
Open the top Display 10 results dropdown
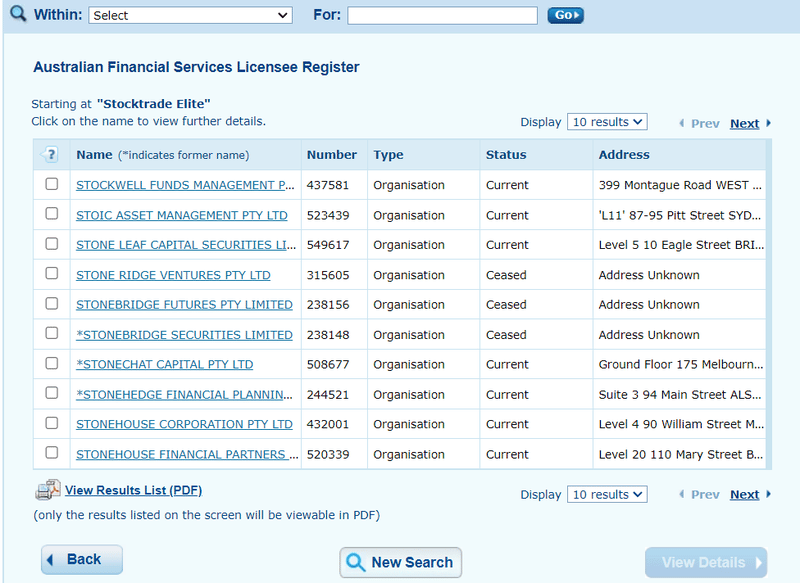click(x=607, y=122)
